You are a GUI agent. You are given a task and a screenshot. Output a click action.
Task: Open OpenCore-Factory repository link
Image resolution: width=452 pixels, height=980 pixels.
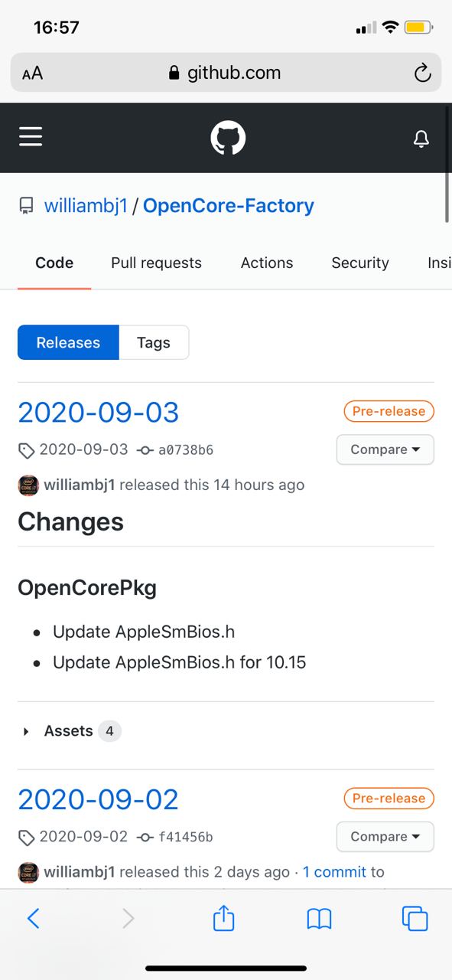click(229, 206)
